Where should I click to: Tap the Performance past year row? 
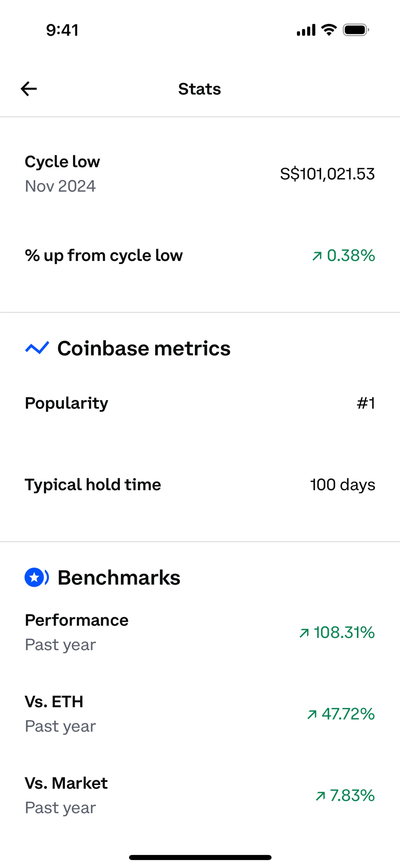pos(77,632)
